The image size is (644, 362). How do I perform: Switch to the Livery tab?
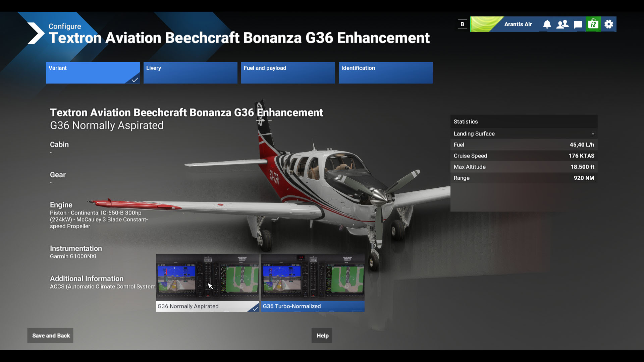coord(191,73)
